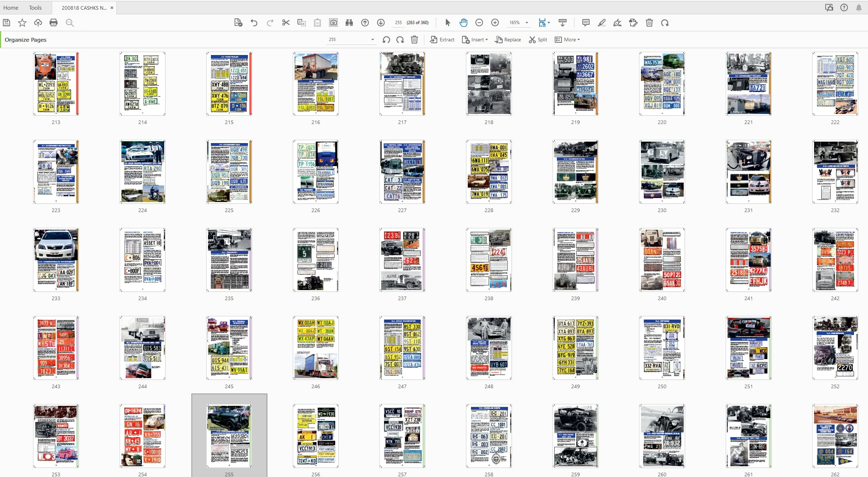The image size is (868, 477).
Task: Rotate selected pages counterclockwise
Action: coord(386,40)
